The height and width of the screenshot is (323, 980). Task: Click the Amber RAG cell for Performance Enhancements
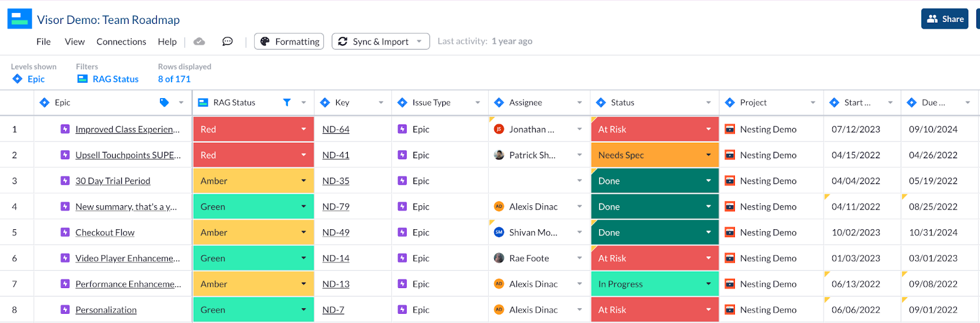pos(254,284)
